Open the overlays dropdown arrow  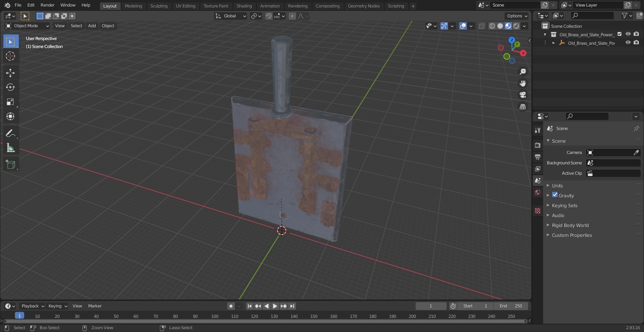(x=471, y=26)
